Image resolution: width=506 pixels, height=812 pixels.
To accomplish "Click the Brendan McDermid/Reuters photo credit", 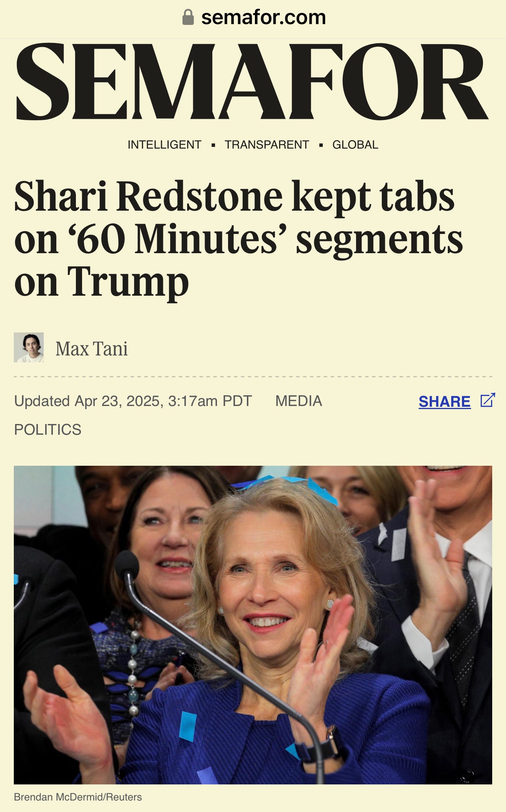I will 78,797.
